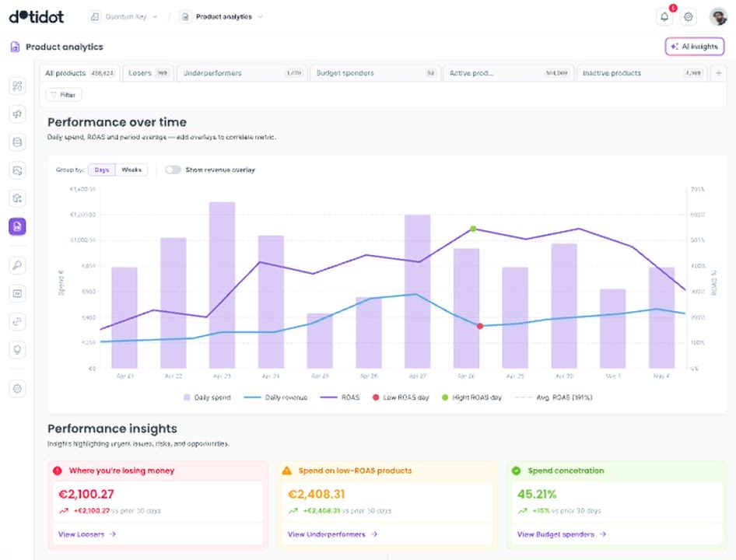
Task: Switch to Active products tab
Action: 508,73
